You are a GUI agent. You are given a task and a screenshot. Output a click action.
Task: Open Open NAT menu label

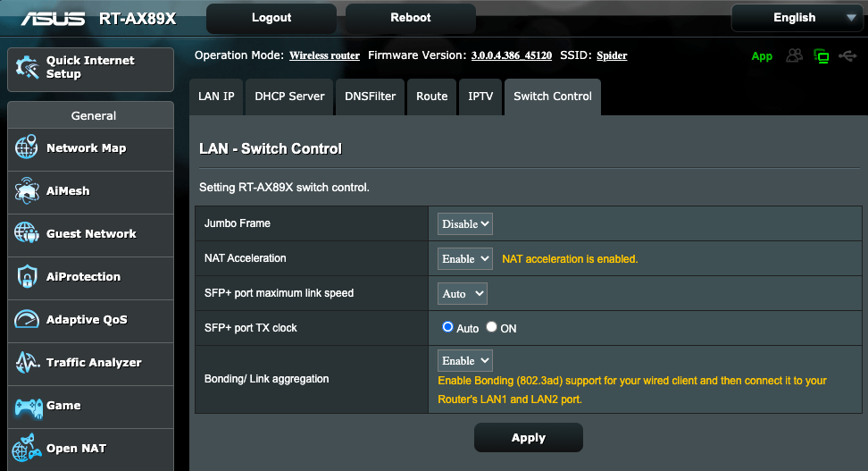(x=77, y=449)
